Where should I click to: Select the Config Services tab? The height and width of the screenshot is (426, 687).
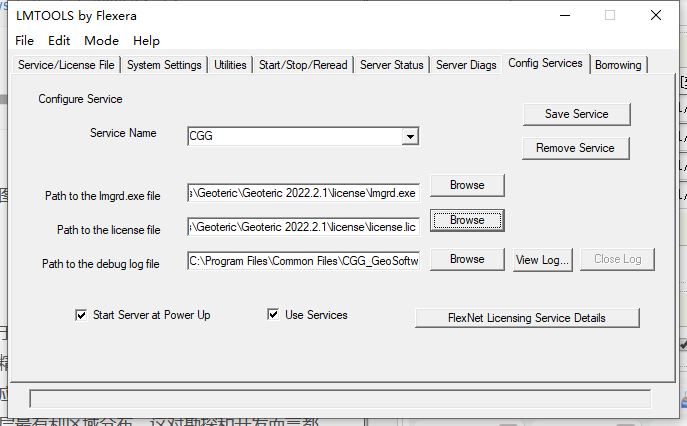point(545,63)
